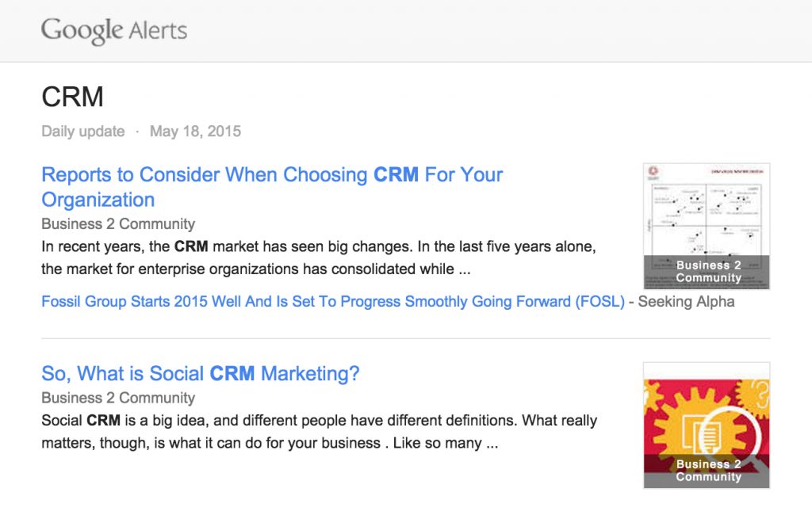Viewport: 812px width, 515px height.
Task: Click the red and yellow gears thumbnail
Action: click(707, 425)
